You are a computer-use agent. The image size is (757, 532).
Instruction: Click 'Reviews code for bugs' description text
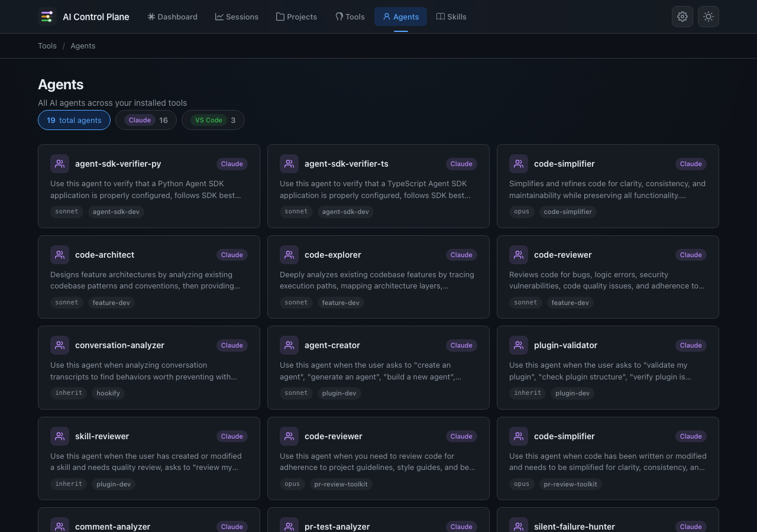(607, 280)
